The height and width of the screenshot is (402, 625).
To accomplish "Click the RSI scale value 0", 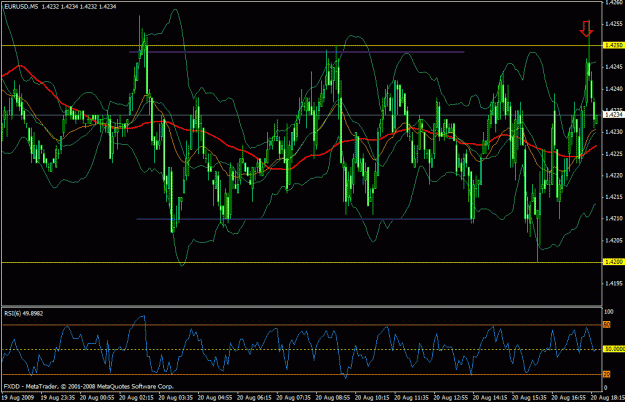I will coord(606,387).
